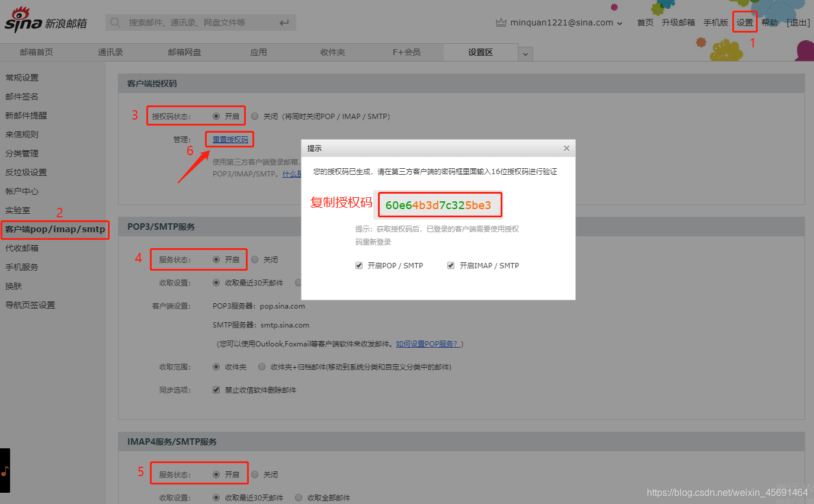The width and height of the screenshot is (814, 504).
Task: Click the Sina mail logo
Action: coord(46,20)
